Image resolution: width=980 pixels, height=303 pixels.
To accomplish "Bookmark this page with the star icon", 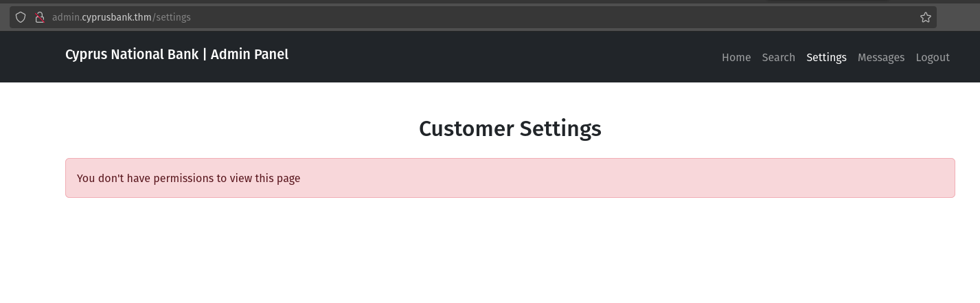I will (926, 17).
